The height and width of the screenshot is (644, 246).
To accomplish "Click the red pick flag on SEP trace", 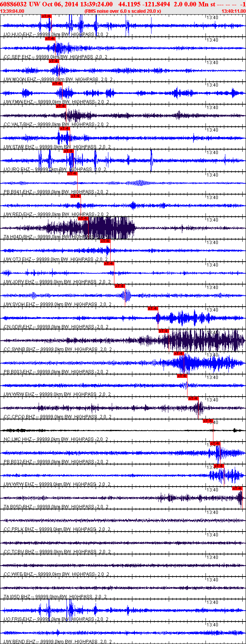I will tap(50, 39).
